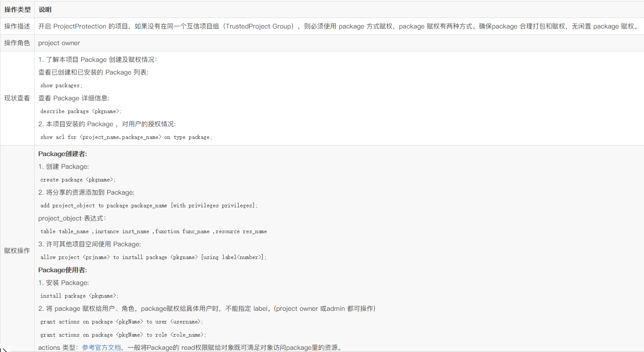This screenshot has width=644, height=352.
Task: Click '3. 许可其他项目空间使用 Package' step
Action: pos(90,244)
